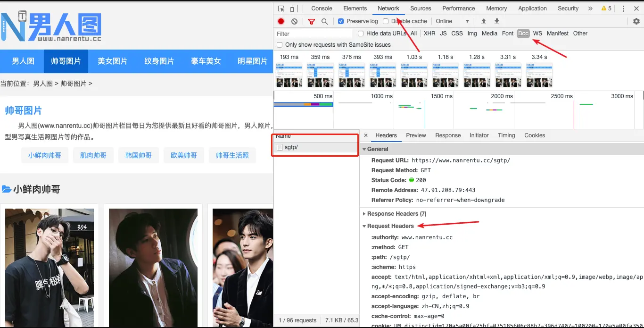
Task: Select the 3.34 s screenshot thumbnail
Action: pyautogui.click(x=539, y=75)
